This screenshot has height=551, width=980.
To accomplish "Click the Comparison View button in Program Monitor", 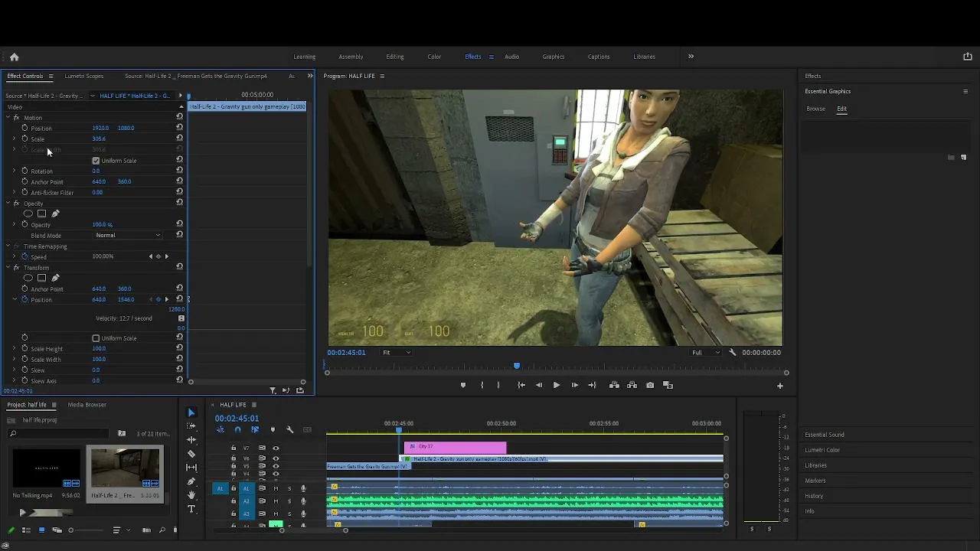I will (668, 386).
